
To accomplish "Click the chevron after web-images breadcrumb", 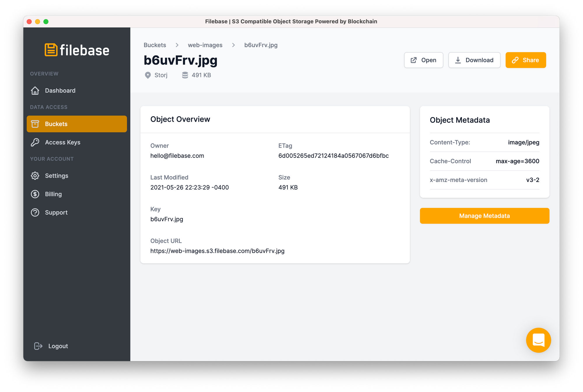I will tap(233, 45).
